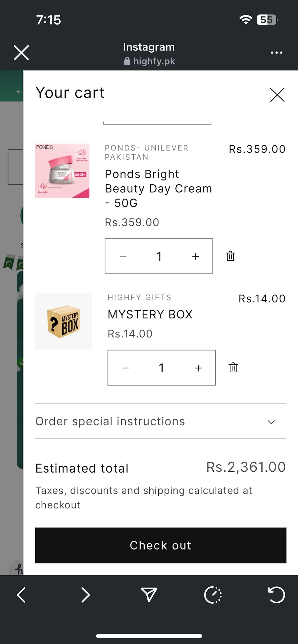The height and width of the screenshot is (644, 298).
Task: Reload the page with the refresh icon
Action: 276,595
